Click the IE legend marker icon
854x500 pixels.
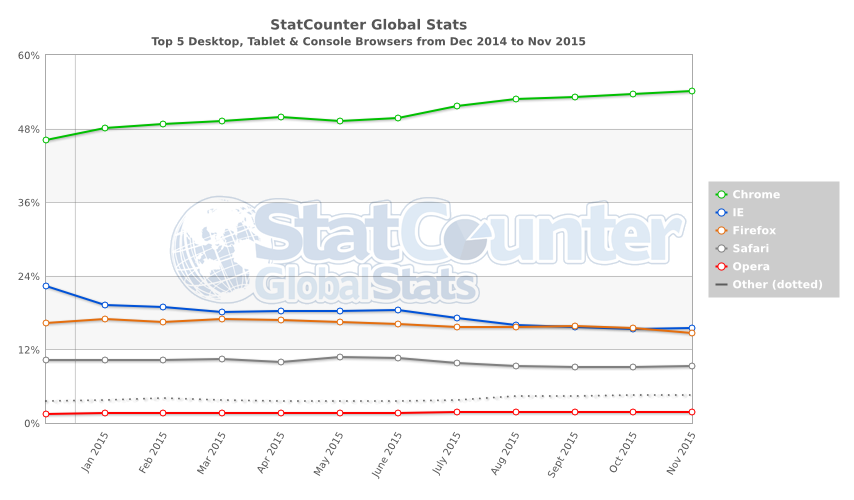pos(721,213)
